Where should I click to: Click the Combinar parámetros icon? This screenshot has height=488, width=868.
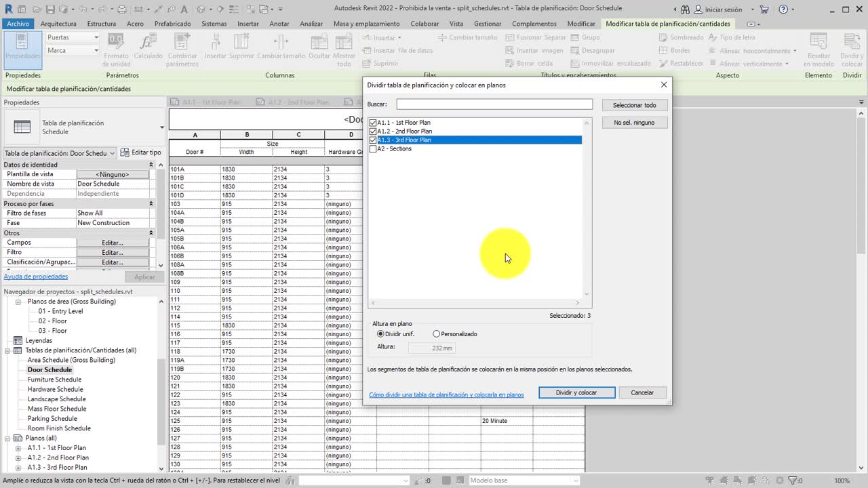182,49
